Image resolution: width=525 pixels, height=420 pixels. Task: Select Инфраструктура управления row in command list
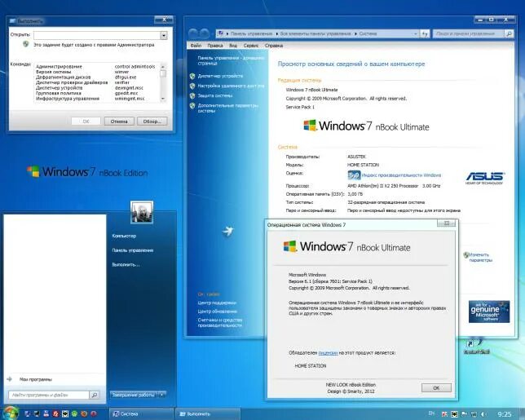point(97,99)
